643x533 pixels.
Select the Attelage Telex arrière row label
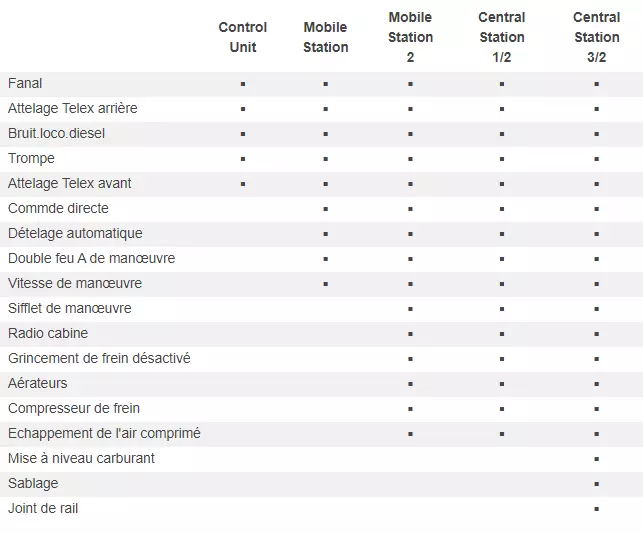point(73,109)
